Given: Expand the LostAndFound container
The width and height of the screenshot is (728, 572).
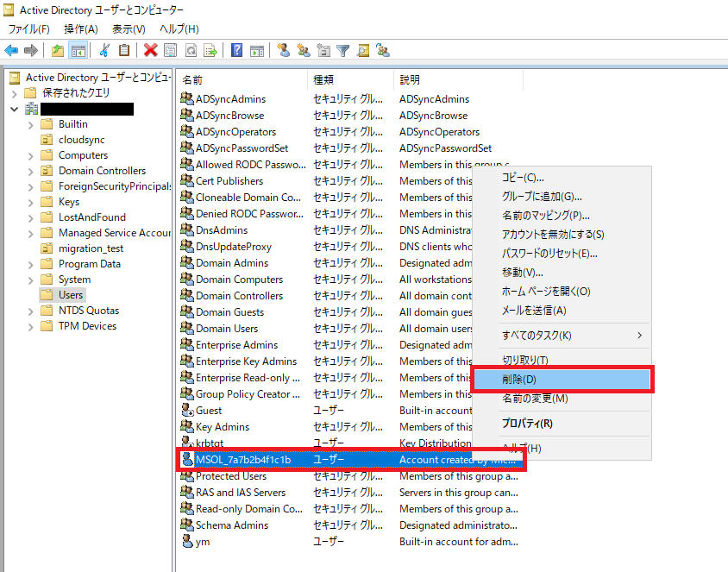Looking at the screenshot, I should [x=31, y=218].
